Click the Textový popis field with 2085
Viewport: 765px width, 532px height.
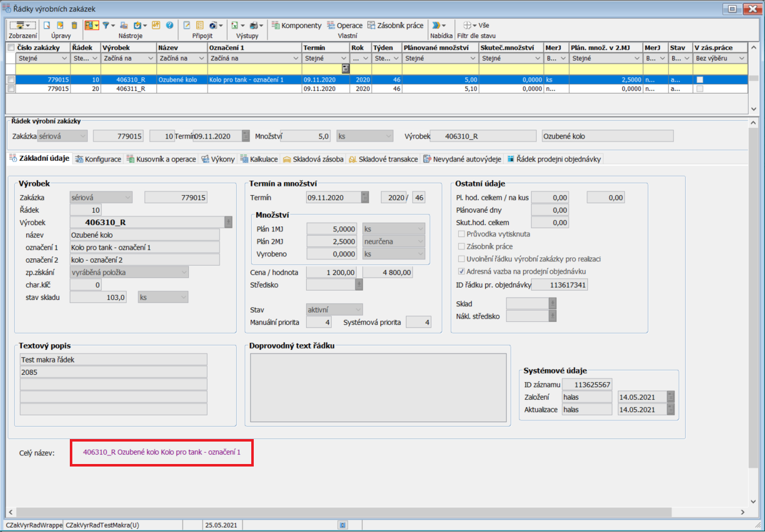pos(113,372)
